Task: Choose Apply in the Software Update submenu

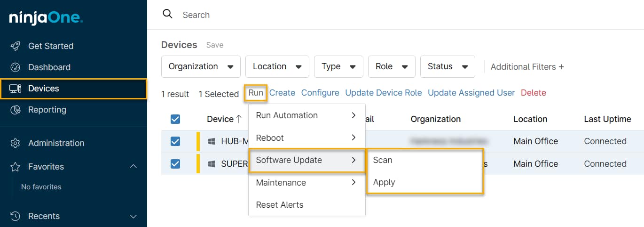Action: (x=384, y=182)
